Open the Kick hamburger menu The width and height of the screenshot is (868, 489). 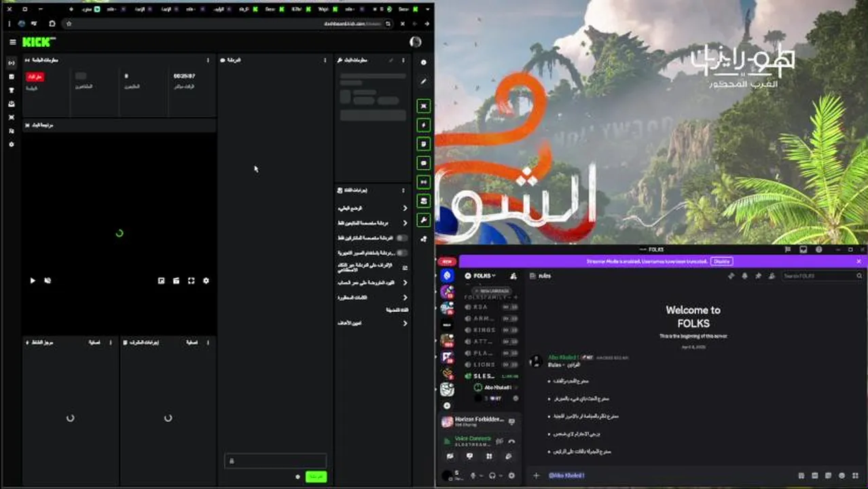[12, 42]
